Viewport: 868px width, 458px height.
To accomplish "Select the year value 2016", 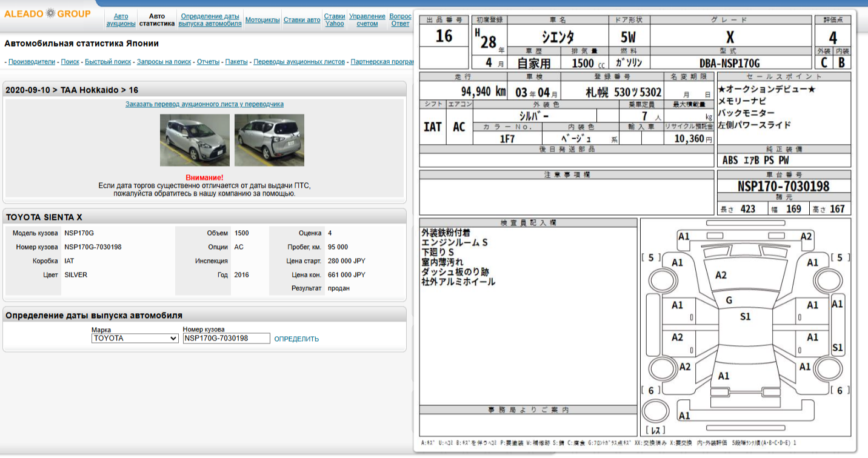I will (x=241, y=275).
